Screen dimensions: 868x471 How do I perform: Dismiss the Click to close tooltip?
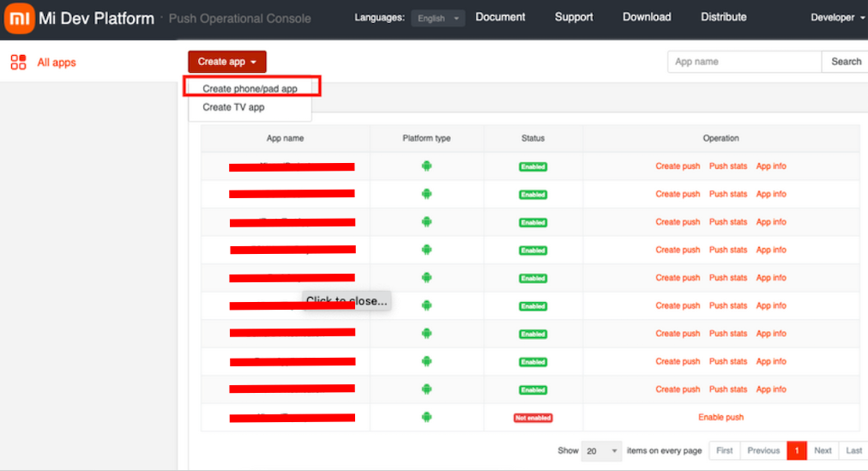tap(347, 301)
